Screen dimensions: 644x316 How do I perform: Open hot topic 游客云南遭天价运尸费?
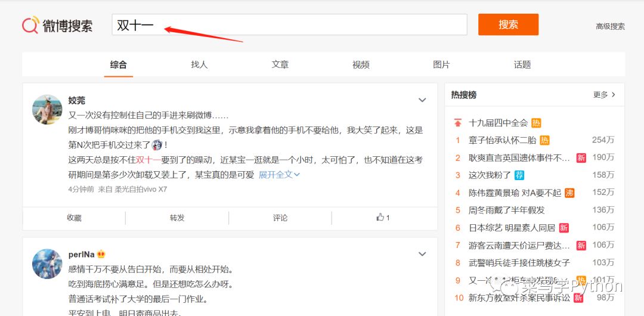pyautogui.click(x=519, y=245)
